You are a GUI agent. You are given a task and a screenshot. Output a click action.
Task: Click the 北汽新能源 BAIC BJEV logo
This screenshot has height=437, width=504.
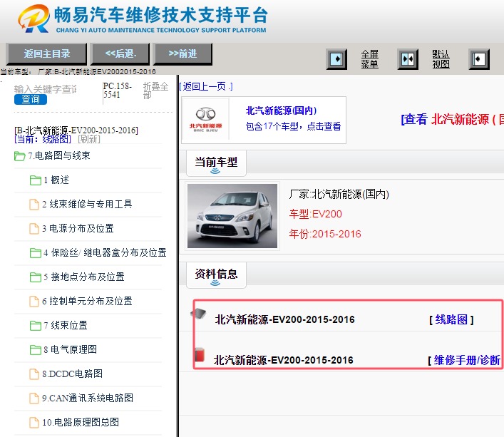(x=205, y=120)
